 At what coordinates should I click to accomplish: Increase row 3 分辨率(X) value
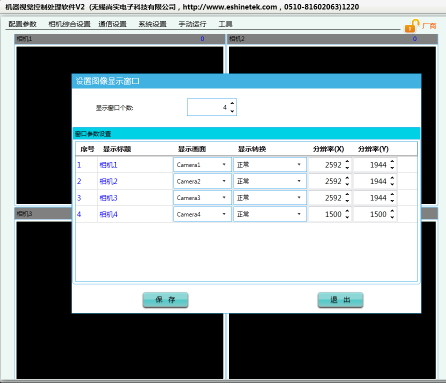coord(347,194)
